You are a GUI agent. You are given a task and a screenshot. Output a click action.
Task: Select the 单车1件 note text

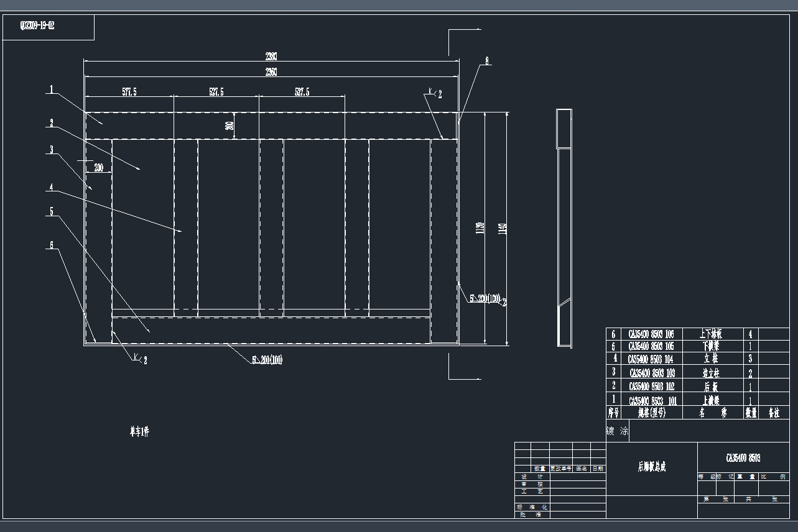(139, 432)
